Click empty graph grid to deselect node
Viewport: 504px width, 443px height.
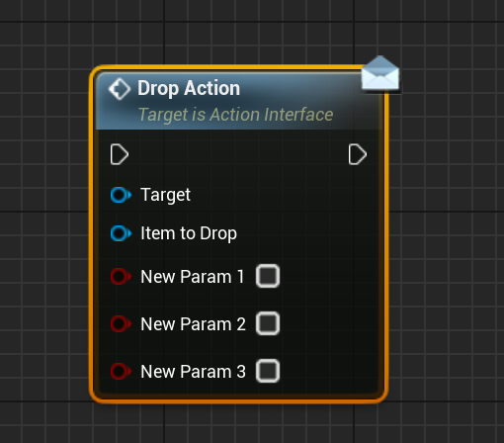coord(445,264)
